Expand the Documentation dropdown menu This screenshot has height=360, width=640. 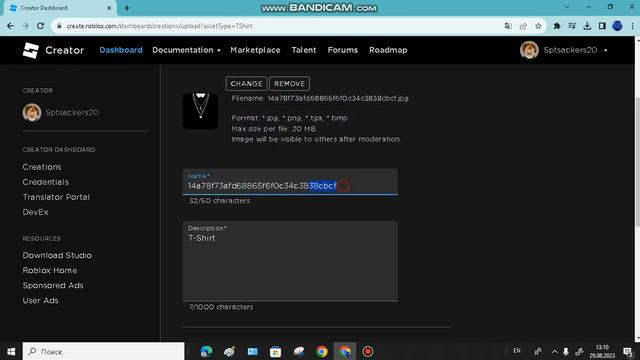(x=186, y=50)
